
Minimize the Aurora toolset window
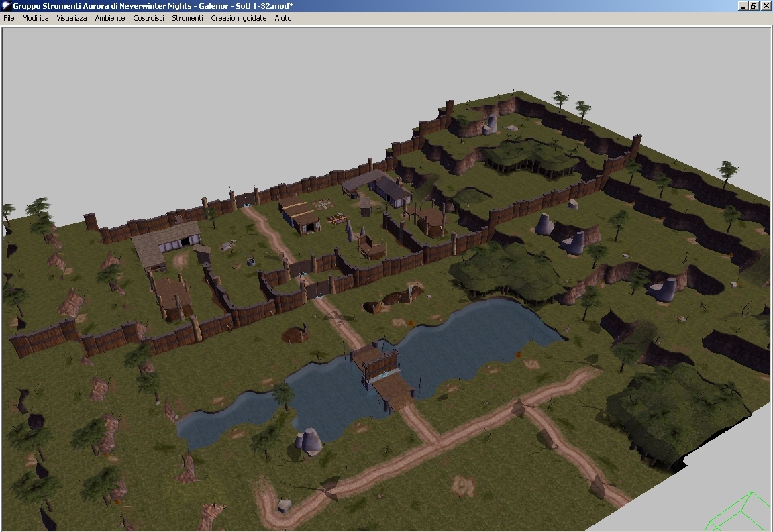pos(743,6)
